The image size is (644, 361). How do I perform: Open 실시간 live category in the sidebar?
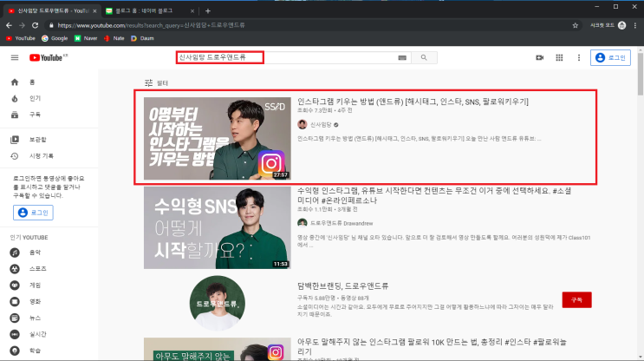[x=49, y=335]
